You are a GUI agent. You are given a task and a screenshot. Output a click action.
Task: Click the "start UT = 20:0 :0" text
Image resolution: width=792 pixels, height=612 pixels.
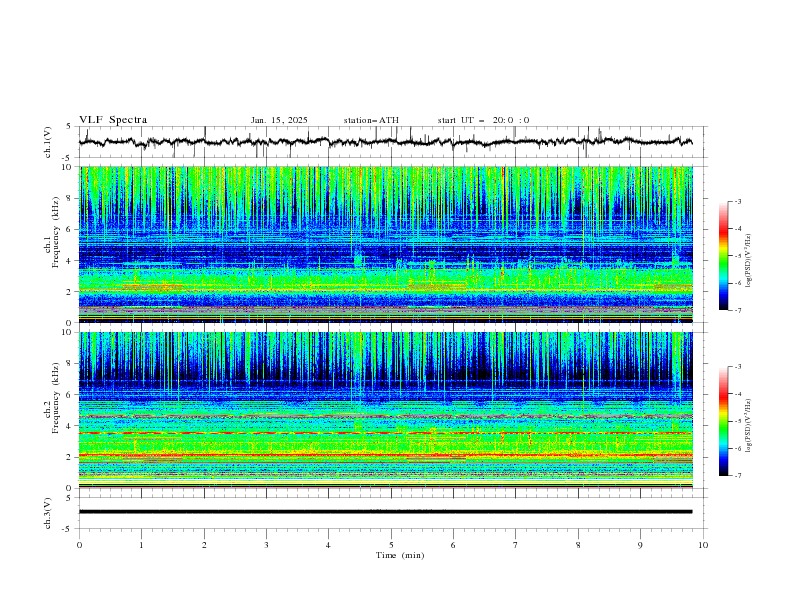pos(483,120)
